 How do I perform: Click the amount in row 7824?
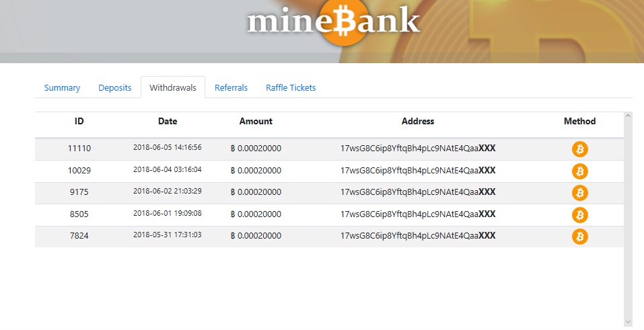click(x=256, y=235)
